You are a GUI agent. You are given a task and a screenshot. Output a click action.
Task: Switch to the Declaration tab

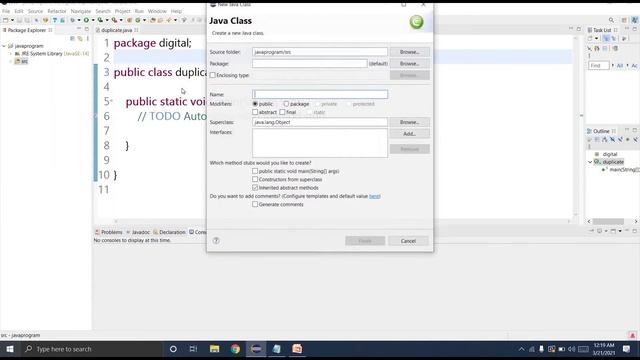[169, 232]
